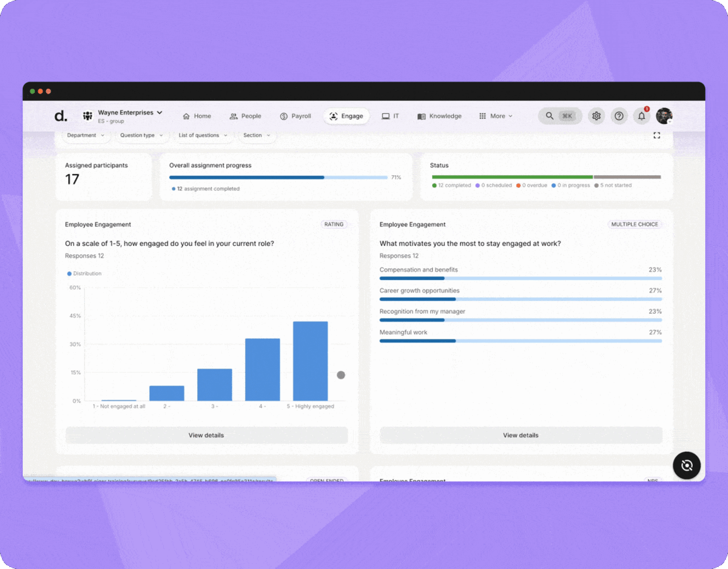This screenshot has height=569, width=728.
Task: Open the Section filter dropdown
Action: coord(257,135)
